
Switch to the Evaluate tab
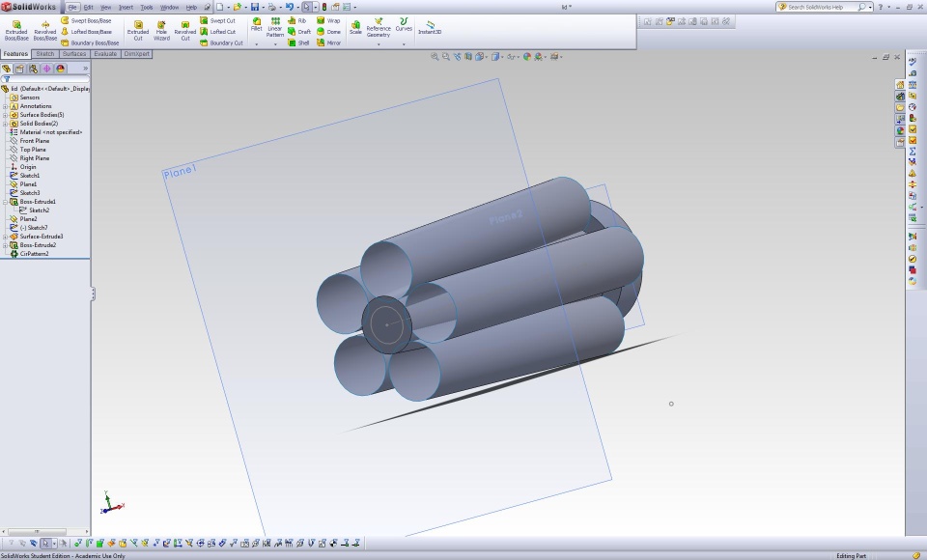coord(105,54)
